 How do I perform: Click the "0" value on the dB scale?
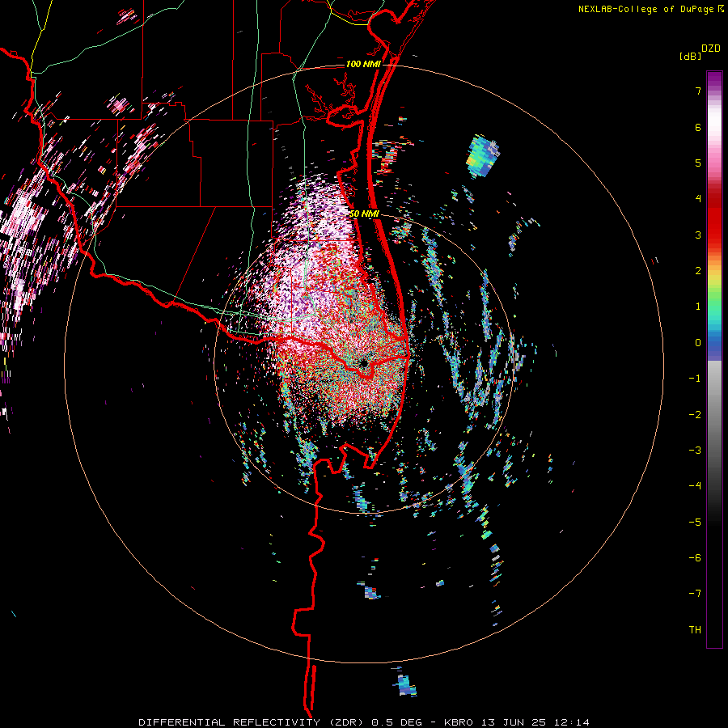698,343
